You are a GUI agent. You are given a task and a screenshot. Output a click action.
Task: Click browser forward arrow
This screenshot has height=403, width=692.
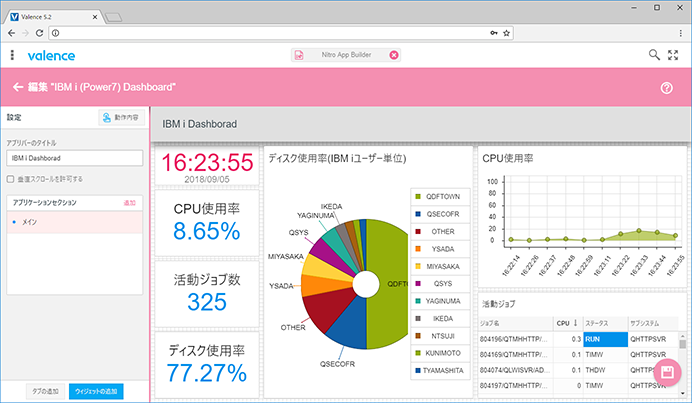(25, 33)
